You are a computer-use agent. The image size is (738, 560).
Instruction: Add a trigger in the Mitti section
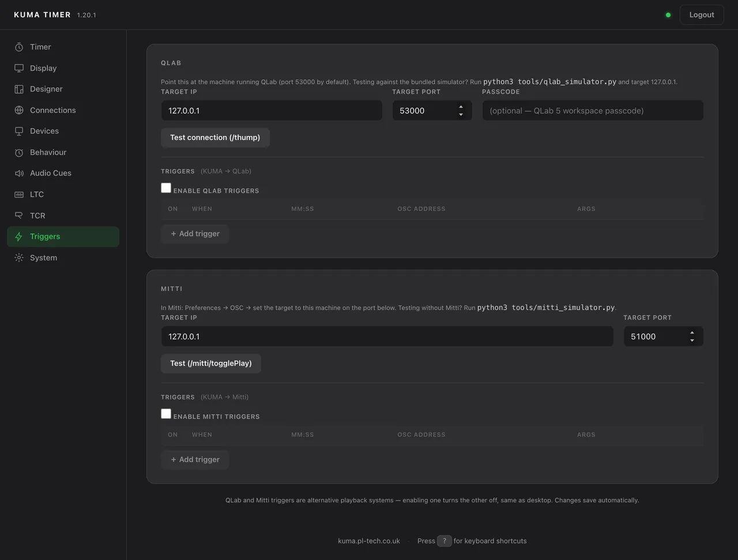195,460
